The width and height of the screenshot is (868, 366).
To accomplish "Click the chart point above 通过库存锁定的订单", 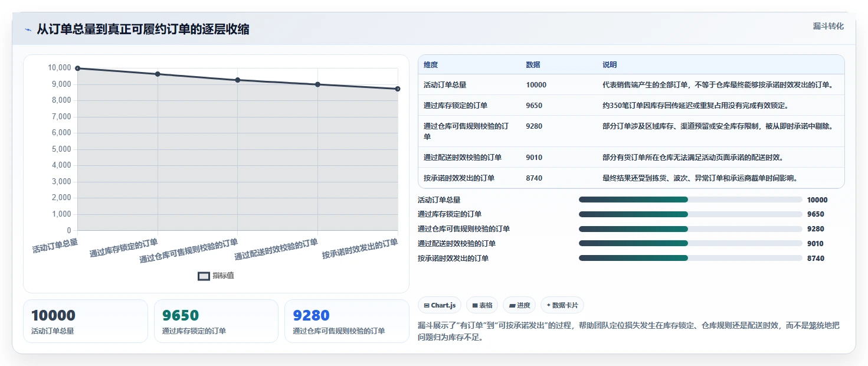I will (x=158, y=74).
